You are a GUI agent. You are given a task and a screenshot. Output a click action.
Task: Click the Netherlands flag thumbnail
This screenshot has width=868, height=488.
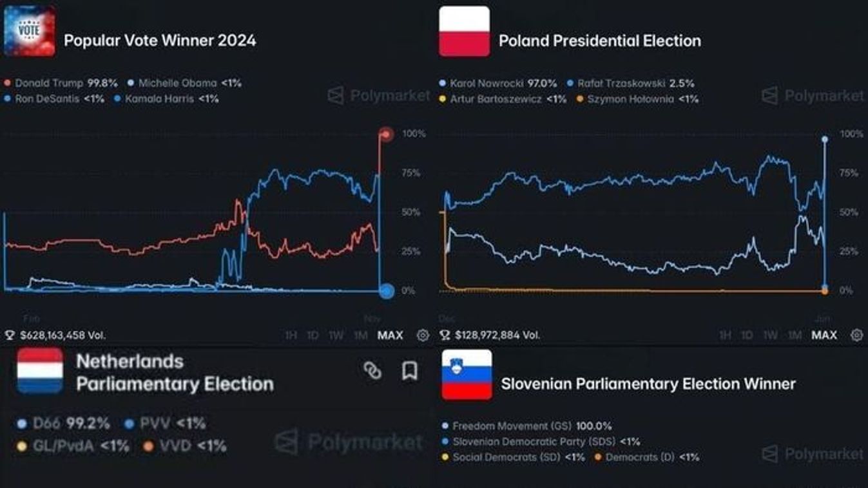point(40,371)
